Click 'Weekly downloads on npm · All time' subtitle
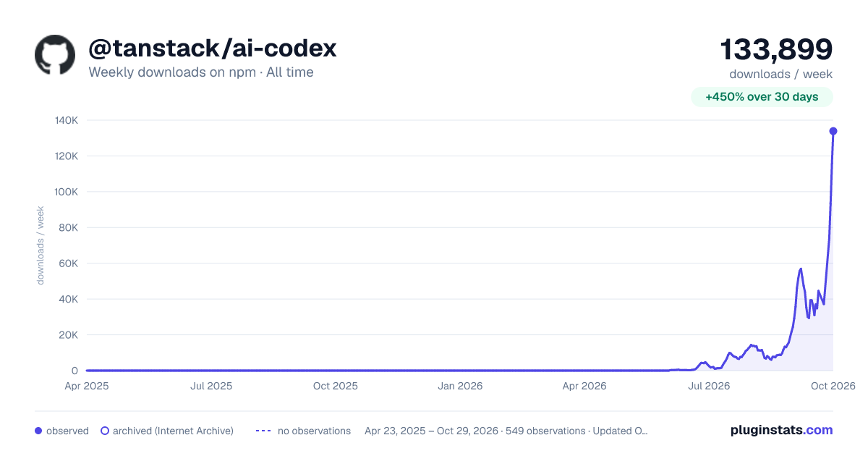Viewport: 868px width, 456px height. 201,72
